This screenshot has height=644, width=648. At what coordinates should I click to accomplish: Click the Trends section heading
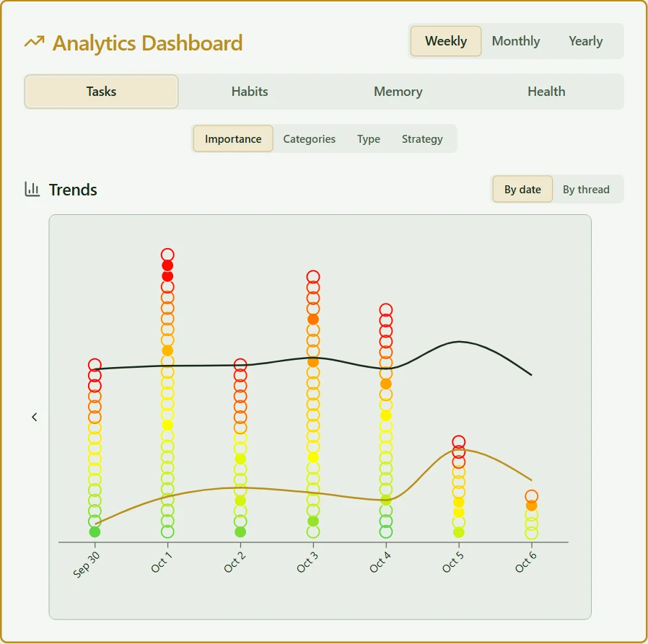pos(73,190)
